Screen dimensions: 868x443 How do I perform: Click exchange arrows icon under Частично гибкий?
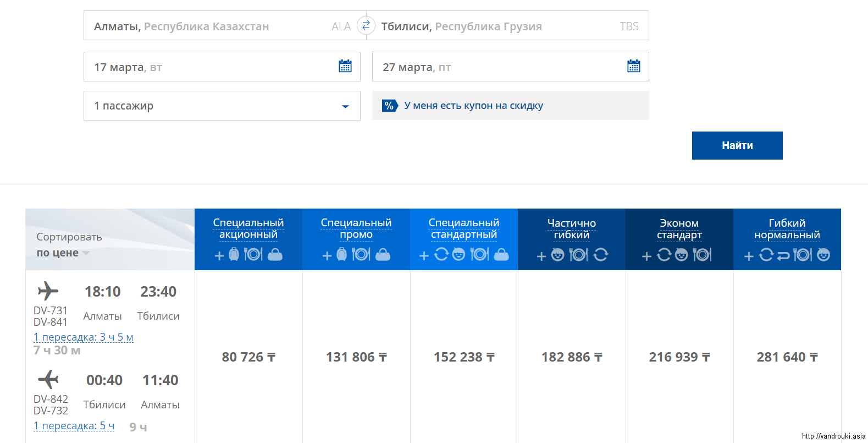(601, 254)
